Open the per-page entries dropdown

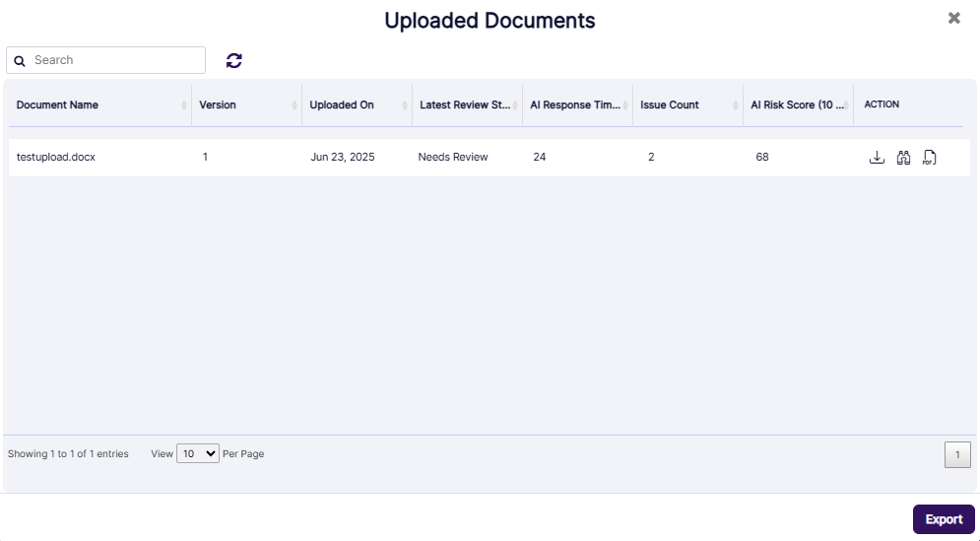coord(198,453)
